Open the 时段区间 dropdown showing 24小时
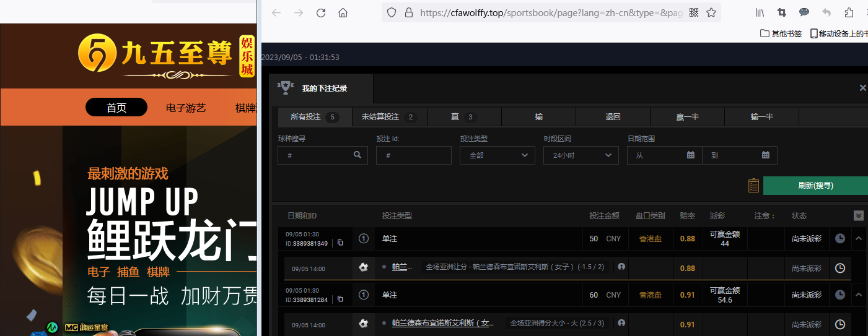The image size is (868, 336). pos(581,155)
